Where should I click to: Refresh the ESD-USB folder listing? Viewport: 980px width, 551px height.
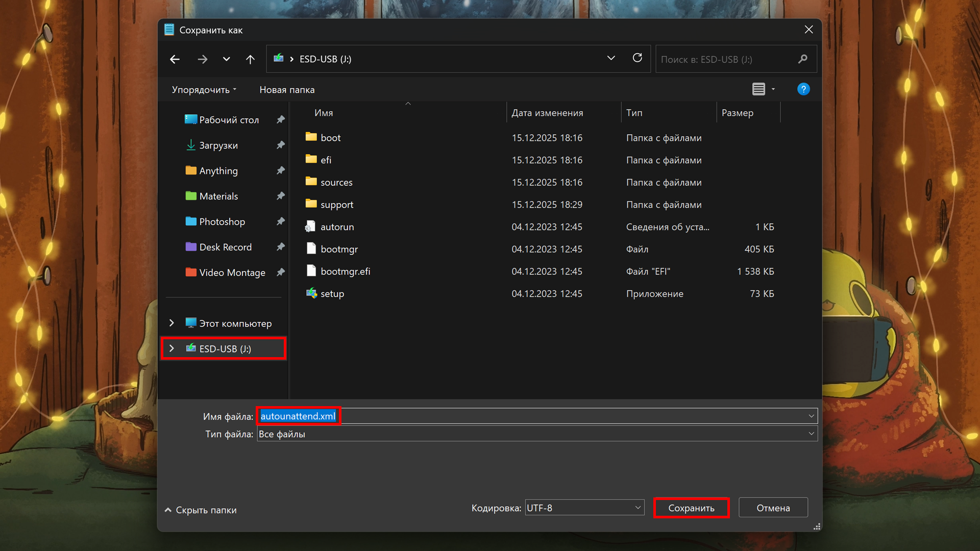point(637,58)
